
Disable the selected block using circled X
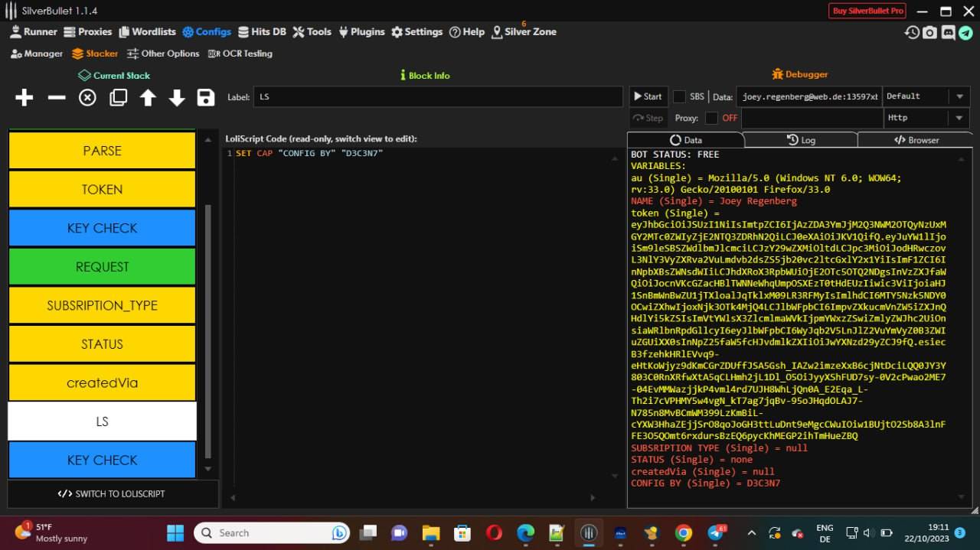pos(87,97)
